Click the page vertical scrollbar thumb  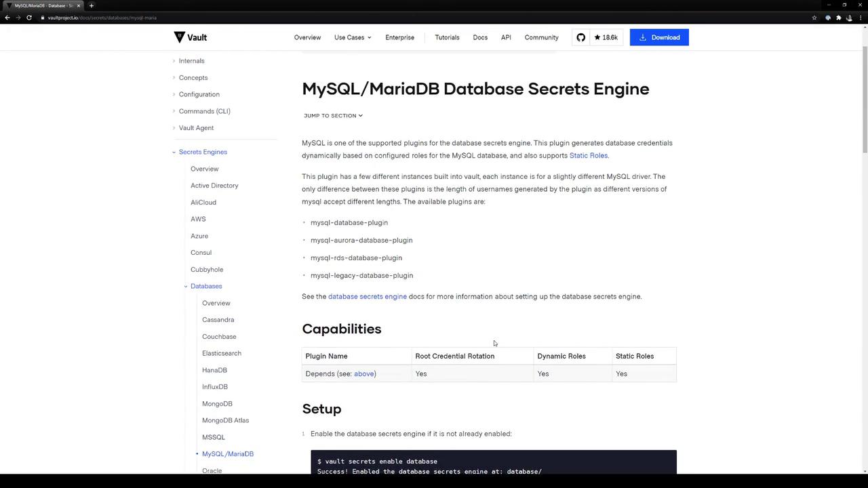[864, 100]
